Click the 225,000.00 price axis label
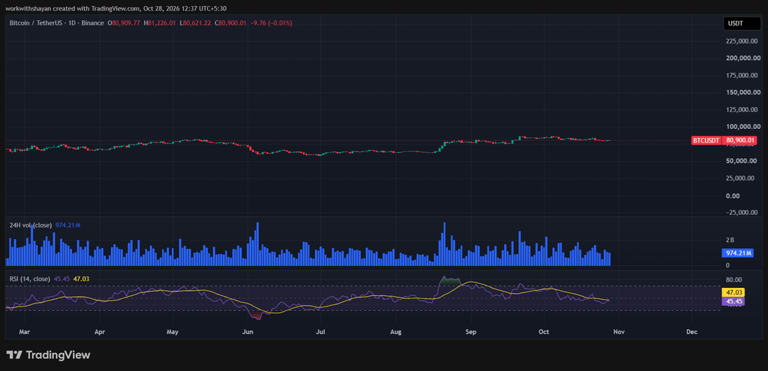Viewport: 768px width, 371px height. coord(743,42)
